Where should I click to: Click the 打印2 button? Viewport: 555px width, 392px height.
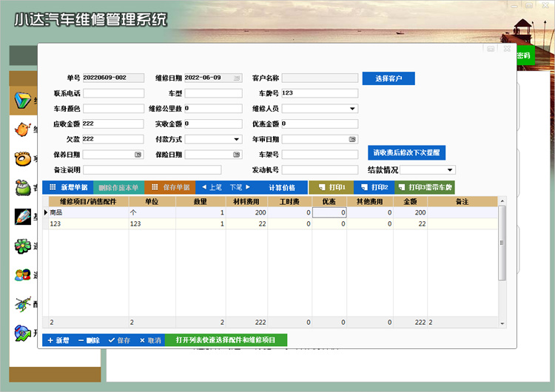(x=374, y=188)
